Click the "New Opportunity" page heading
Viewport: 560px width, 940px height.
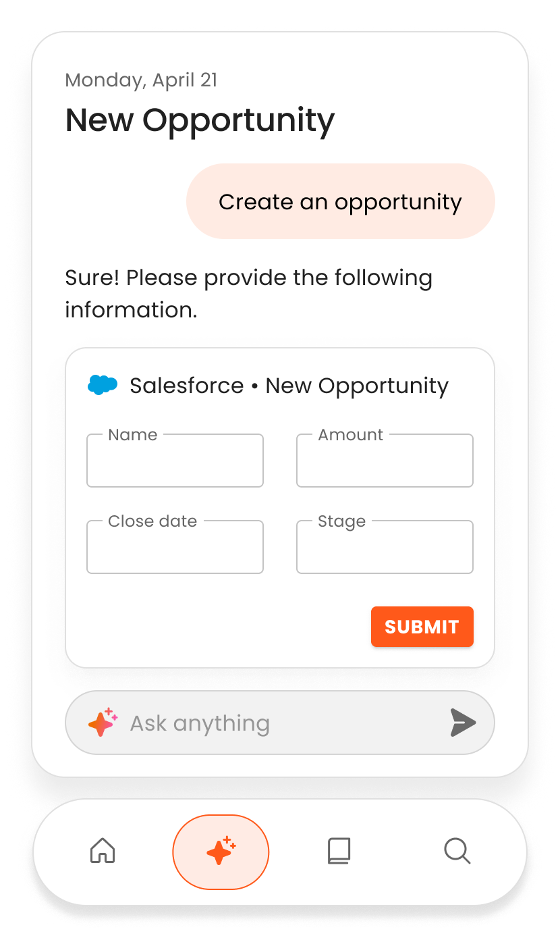click(200, 120)
